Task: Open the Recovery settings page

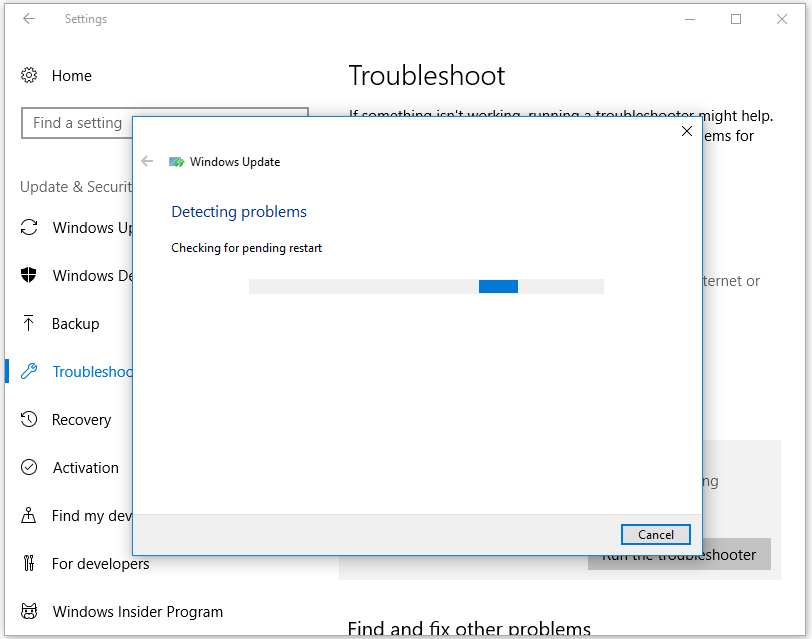Action: click(x=82, y=419)
